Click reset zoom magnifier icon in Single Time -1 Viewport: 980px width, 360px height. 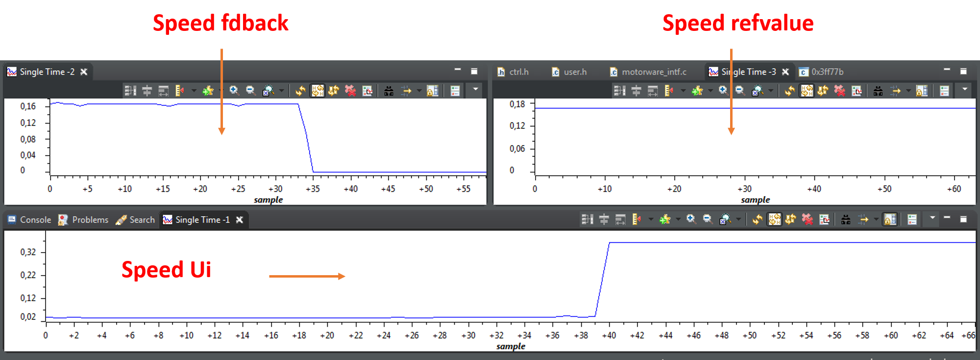tap(725, 219)
